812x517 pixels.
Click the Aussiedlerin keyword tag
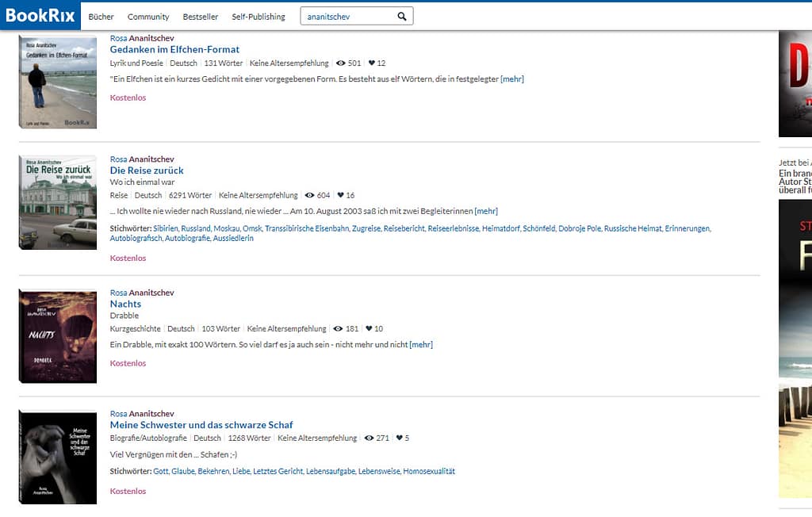tap(234, 239)
